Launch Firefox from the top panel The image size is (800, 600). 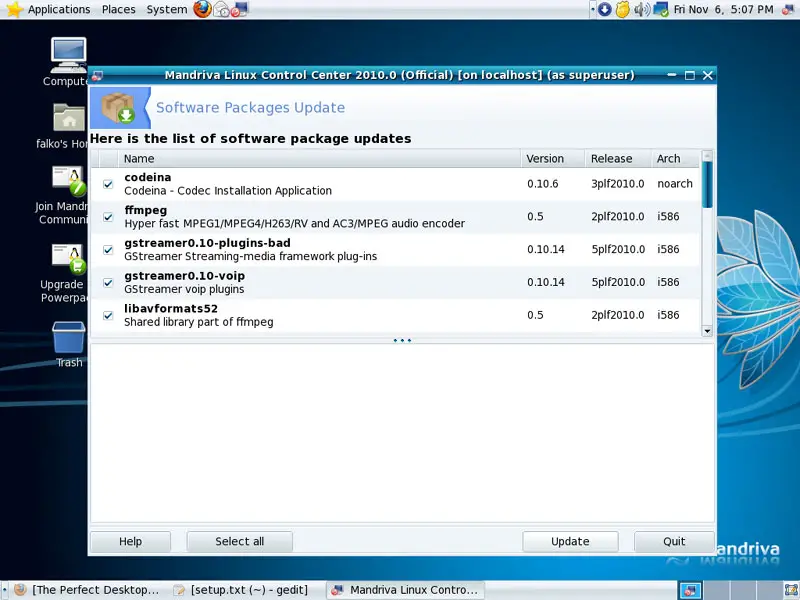pyautogui.click(x=202, y=9)
